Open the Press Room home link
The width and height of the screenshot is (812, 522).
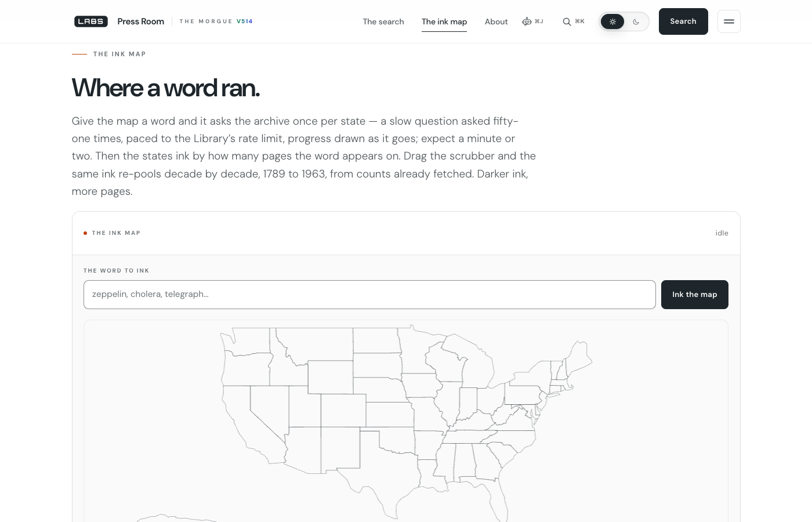pos(141,21)
